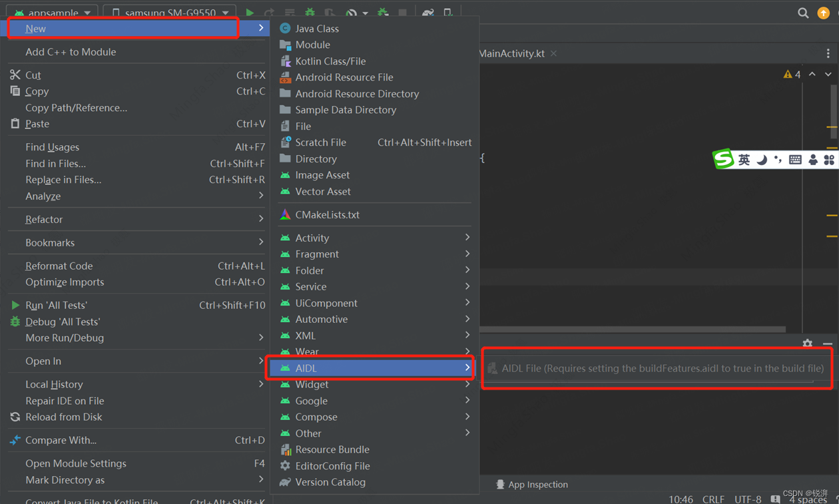Open the Refactor submenu
Viewport: 839px width, 504px height.
(x=44, y=219)
